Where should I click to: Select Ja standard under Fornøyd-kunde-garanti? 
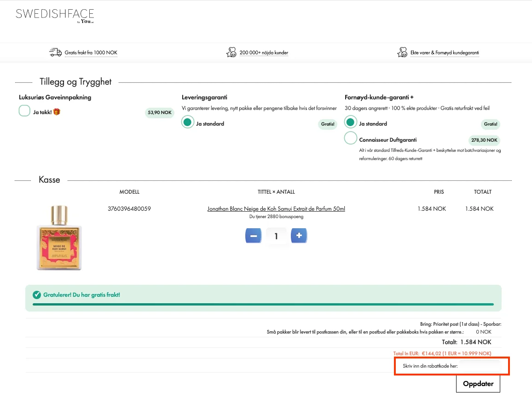click(351, 122)
